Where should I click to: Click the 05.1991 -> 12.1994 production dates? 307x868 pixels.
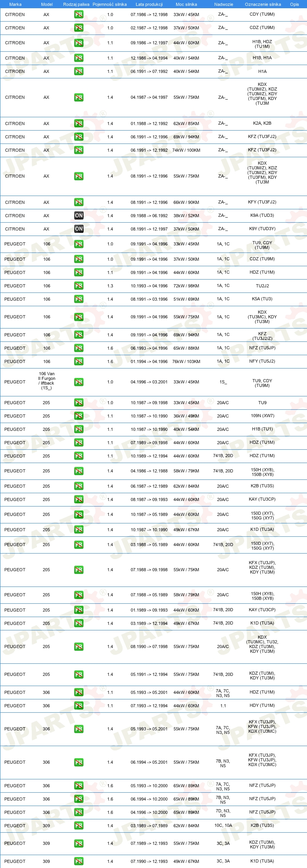point(149,674)
